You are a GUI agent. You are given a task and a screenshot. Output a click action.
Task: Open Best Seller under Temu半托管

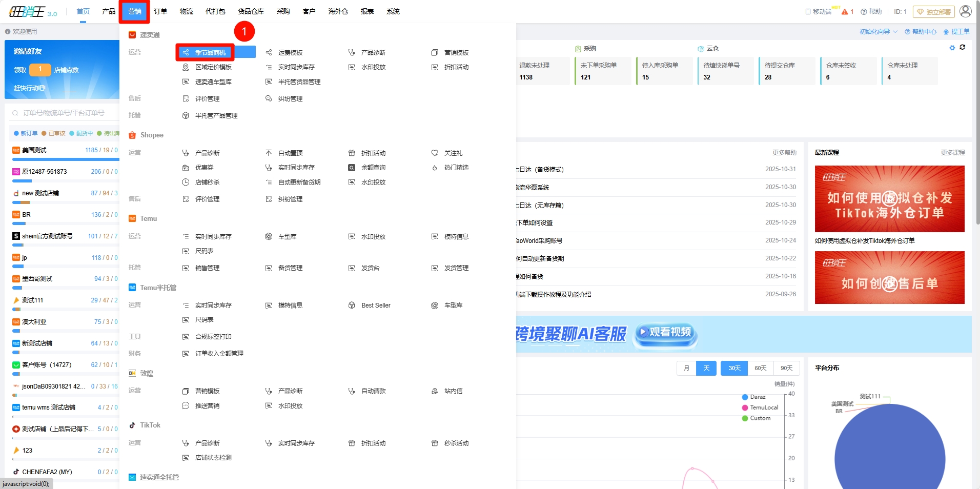375,305
